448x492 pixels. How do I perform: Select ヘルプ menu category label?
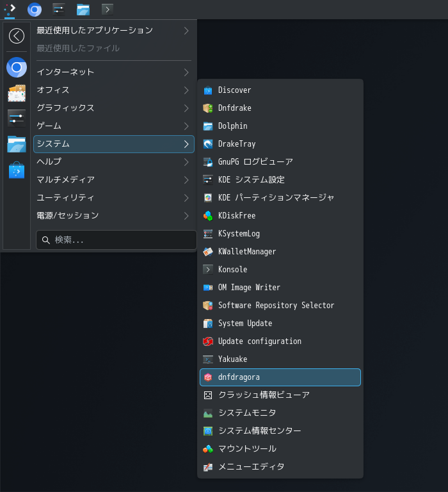(49, 161)
